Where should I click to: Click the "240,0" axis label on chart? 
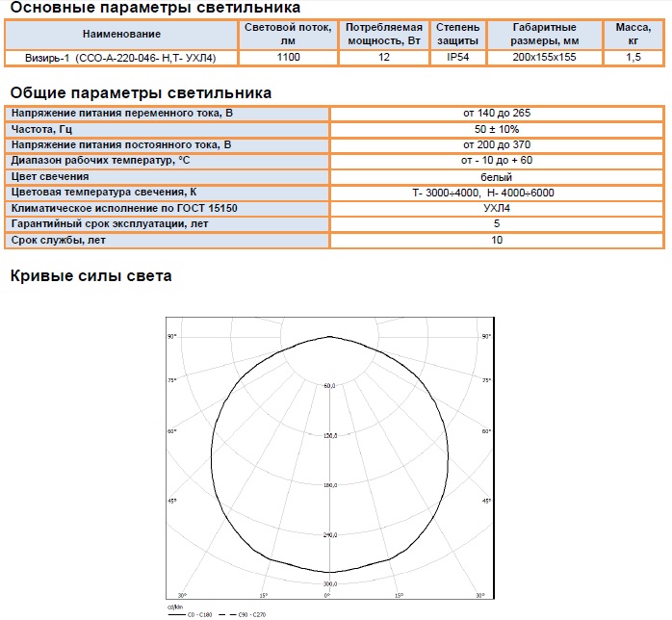pos(330,535)
